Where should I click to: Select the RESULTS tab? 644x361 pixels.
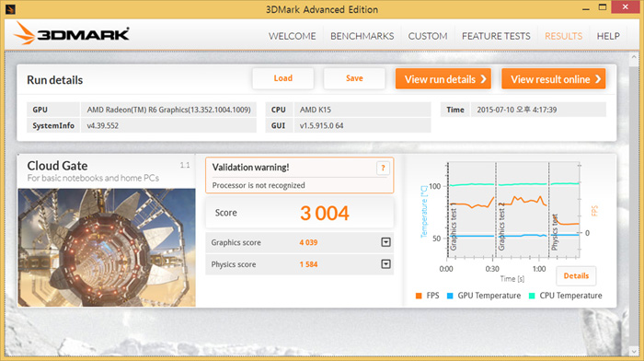[563, 36]
